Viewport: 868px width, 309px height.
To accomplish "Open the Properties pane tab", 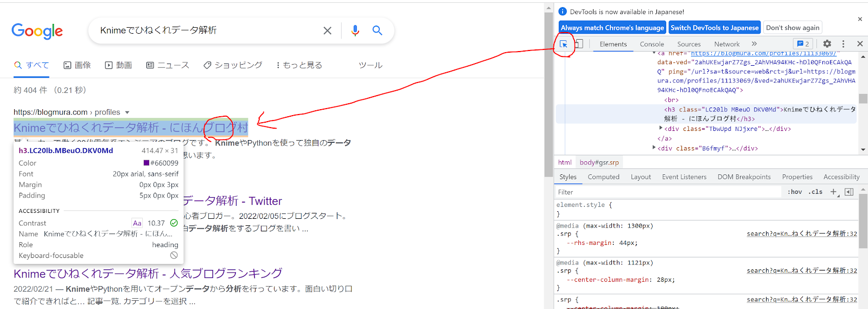I will click(x=797, y=177).
